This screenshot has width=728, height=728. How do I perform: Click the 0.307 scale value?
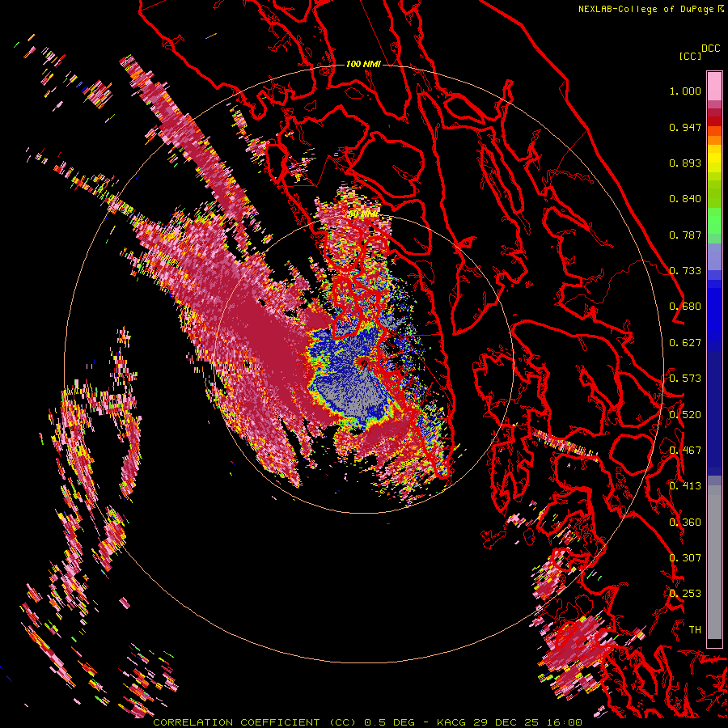[685, 558]
